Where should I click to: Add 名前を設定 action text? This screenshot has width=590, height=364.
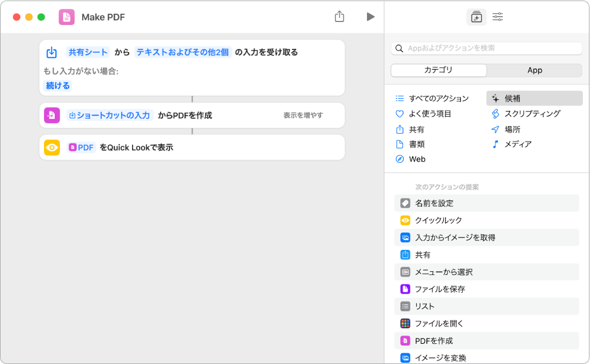(434, 203)
